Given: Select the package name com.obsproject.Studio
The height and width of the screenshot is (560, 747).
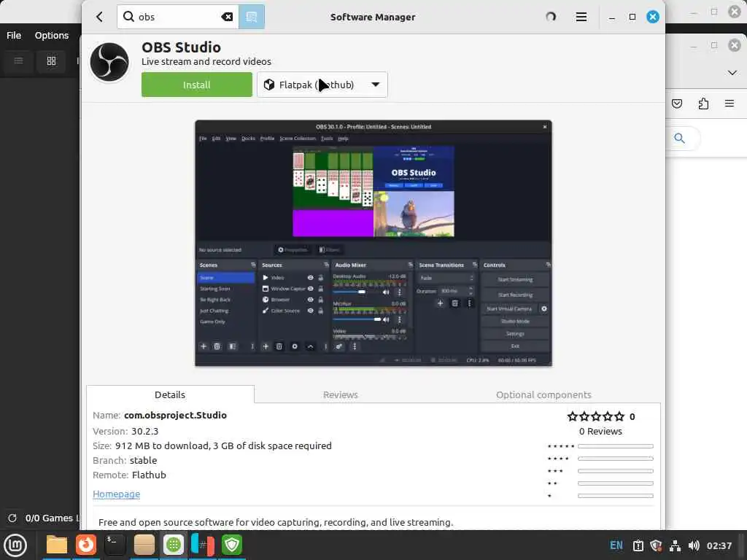Looking at the screenshot, I should (175, 415).
